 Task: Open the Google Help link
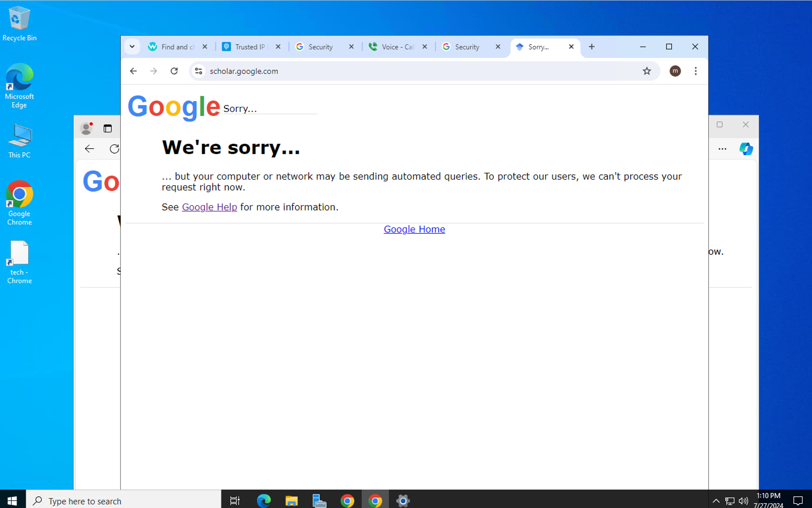[209, 207]
